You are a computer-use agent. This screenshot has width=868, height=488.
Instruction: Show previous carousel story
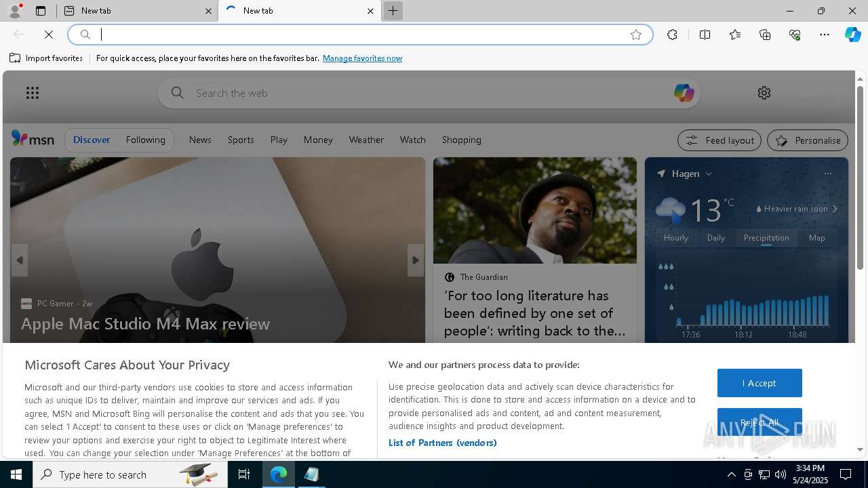pos(20,260)
